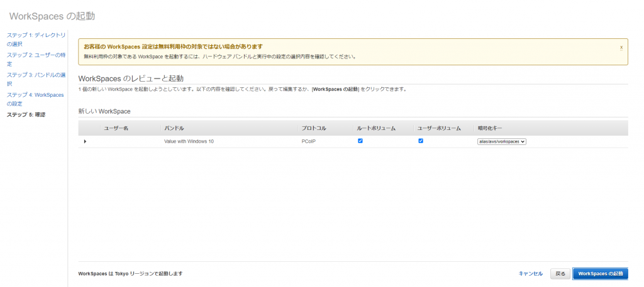This screenshot has height=287, width=644.
Task: Toggle the ルートボリューム encryption checkbox
Action: point(360,141)
